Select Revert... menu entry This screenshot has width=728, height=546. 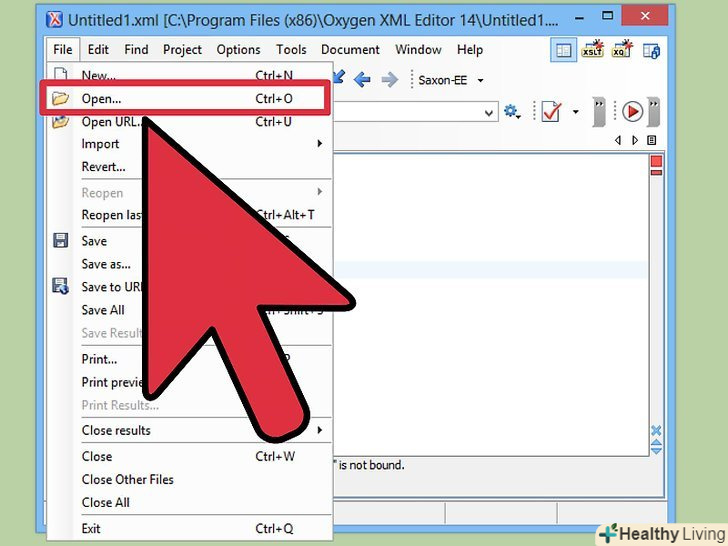[x=189, y=167]
